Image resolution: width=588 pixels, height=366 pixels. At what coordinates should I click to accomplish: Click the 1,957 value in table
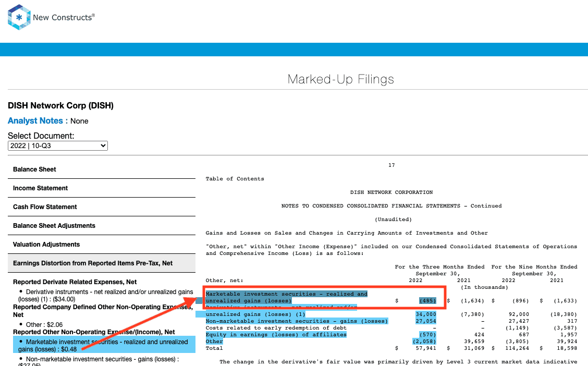click(569, 335)
